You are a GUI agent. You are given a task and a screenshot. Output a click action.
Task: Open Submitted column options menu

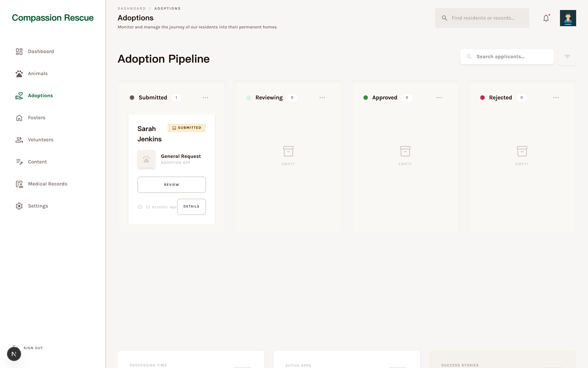205,98
